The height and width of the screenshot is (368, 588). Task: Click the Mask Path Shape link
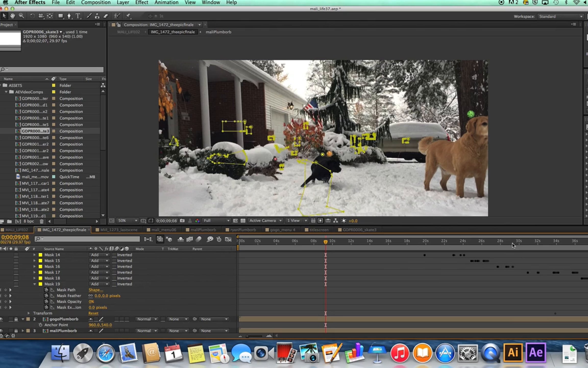(x=96, y=290)
